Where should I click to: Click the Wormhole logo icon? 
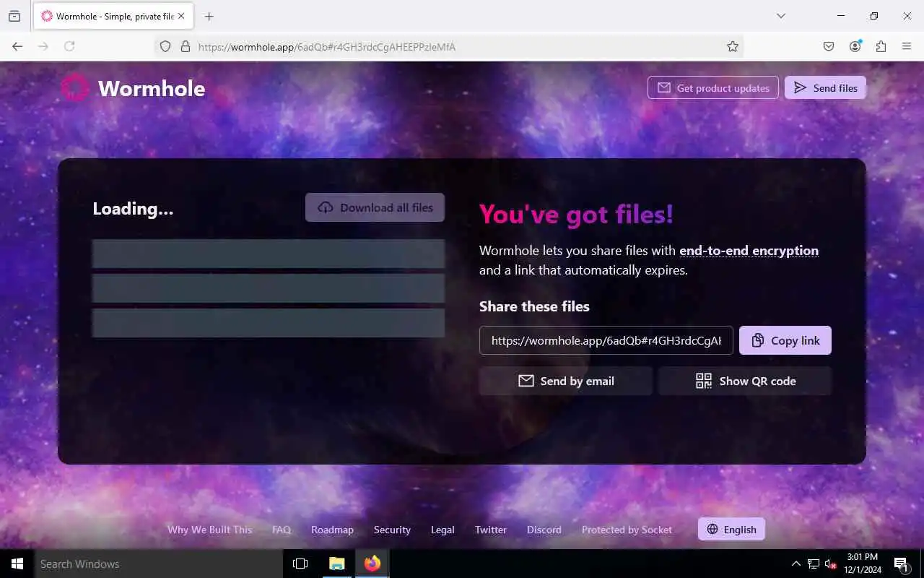[x=74, y=88]
